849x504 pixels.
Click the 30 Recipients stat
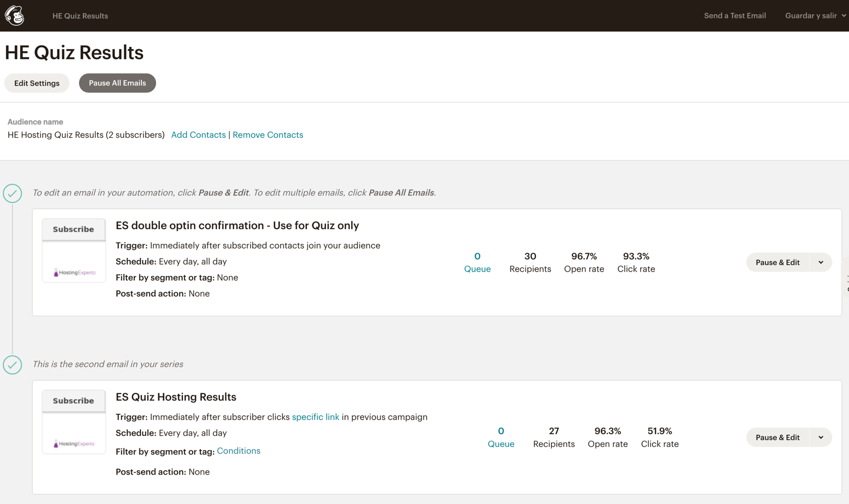click(x=530, y=262)
